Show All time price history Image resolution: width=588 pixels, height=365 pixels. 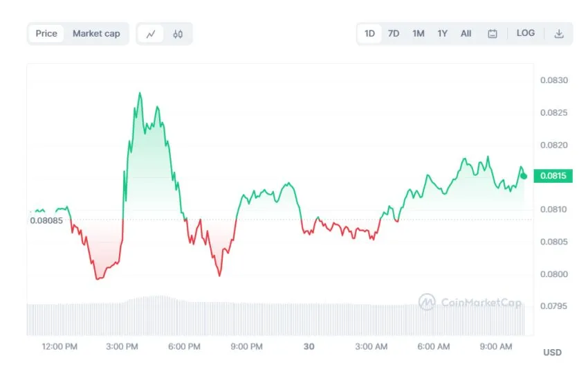coord(466,33)
